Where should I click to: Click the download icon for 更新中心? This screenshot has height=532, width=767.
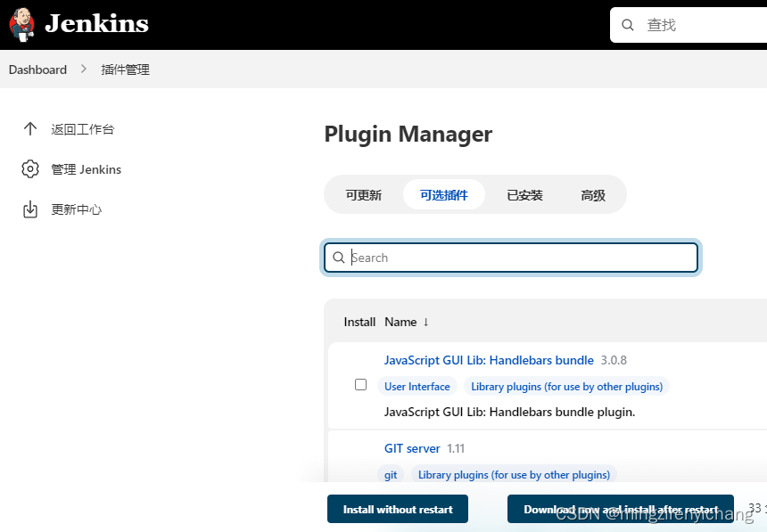point(30,209)
